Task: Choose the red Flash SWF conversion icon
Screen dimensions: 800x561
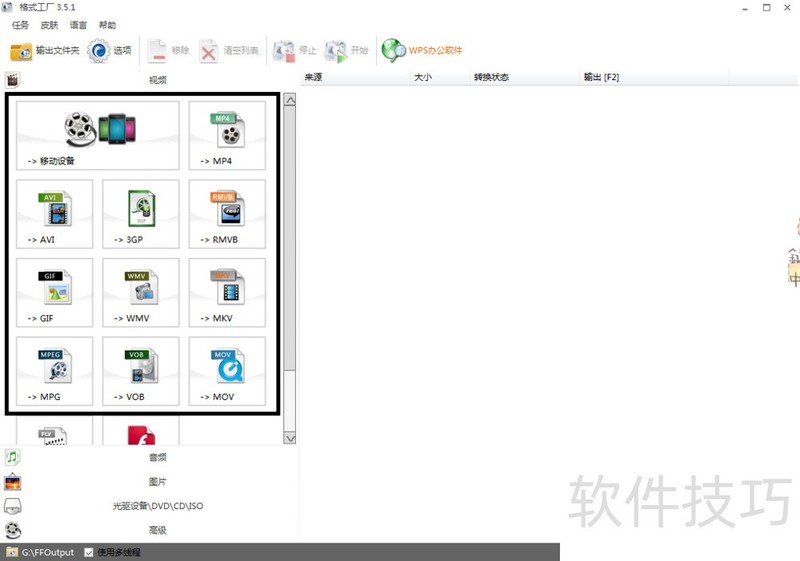Action: click(x=141, y=431)
